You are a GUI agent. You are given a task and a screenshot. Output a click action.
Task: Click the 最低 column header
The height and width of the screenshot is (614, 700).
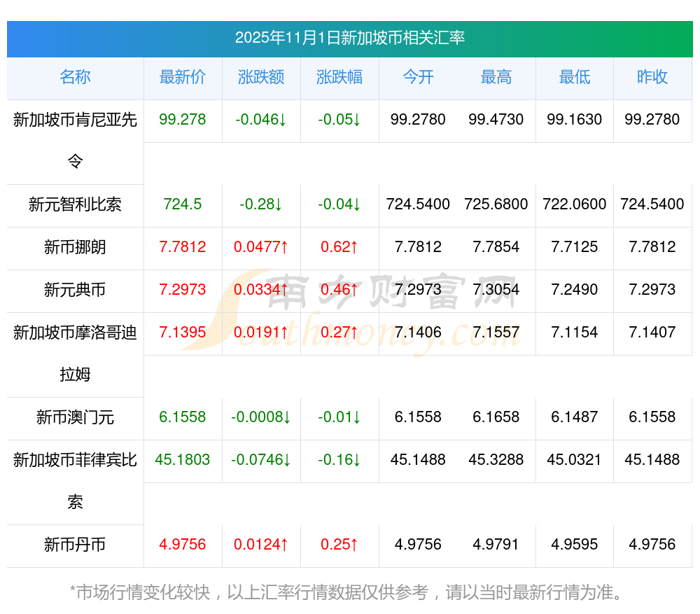575,78
